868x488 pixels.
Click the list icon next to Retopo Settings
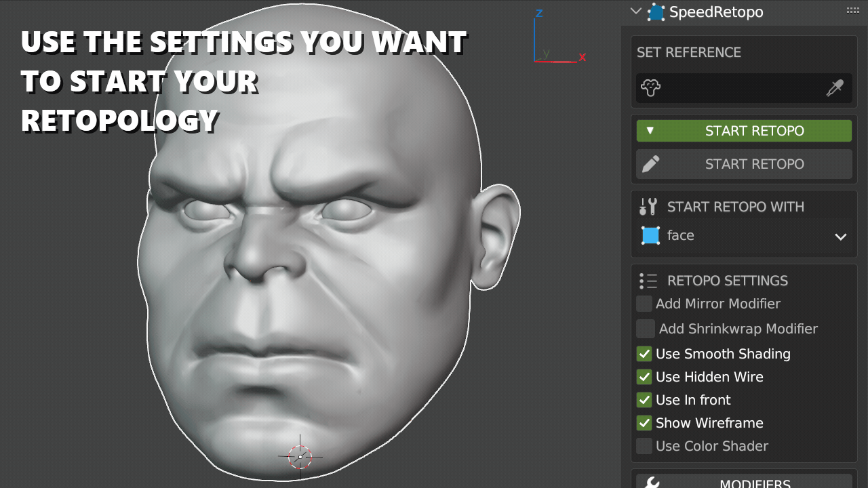646,280
